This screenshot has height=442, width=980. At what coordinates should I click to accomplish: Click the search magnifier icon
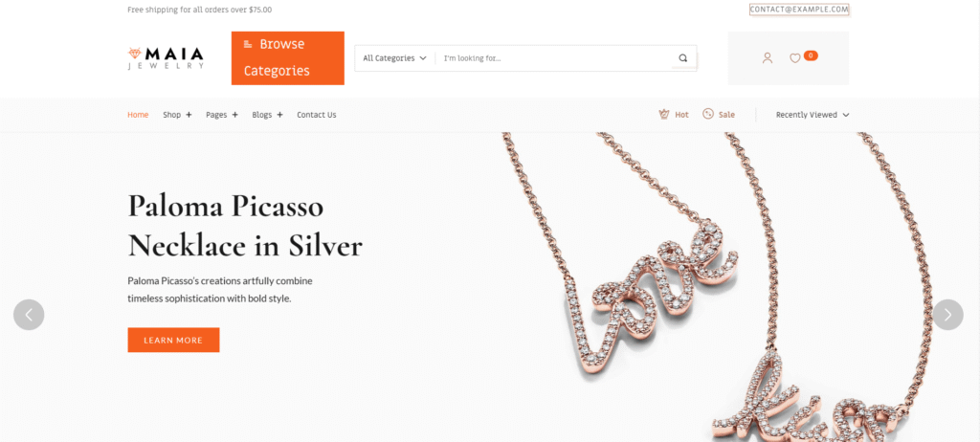[683, 58]
